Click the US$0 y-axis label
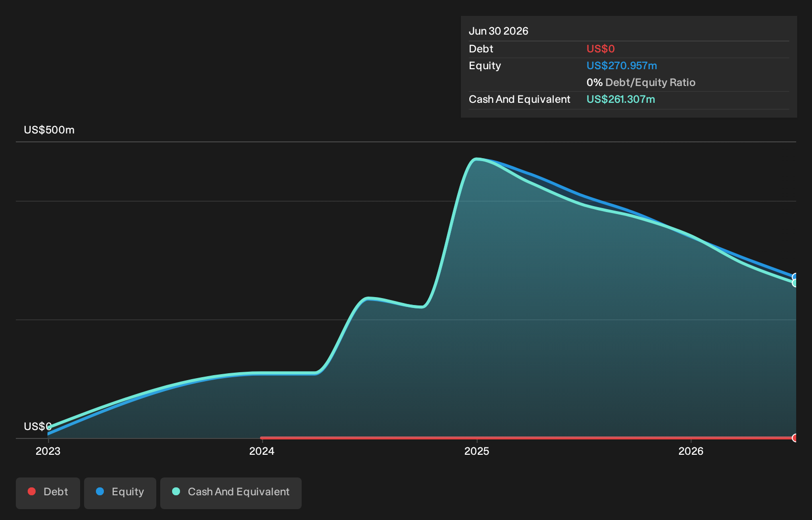 tap(38, 427)
